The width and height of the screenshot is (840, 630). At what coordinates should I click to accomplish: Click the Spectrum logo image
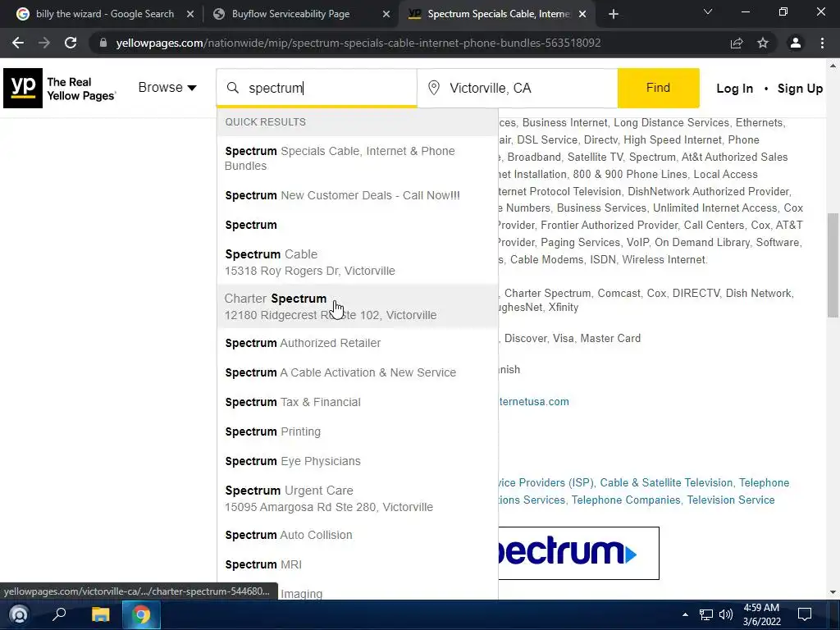pyautogui.click(x=578, y=553)
